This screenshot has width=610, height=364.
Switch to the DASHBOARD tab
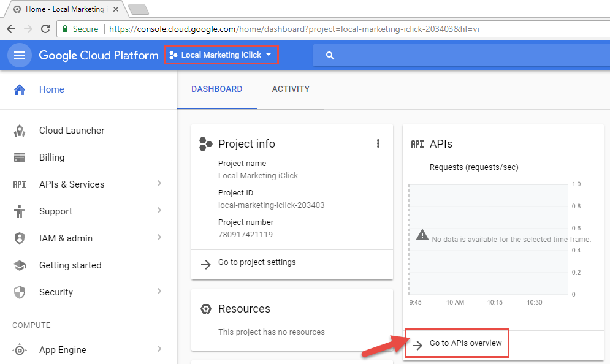[x=216, y=89]
